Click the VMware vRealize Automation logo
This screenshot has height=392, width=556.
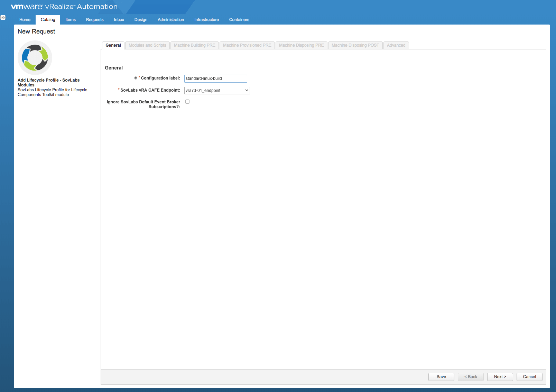[x=64, y=7]
